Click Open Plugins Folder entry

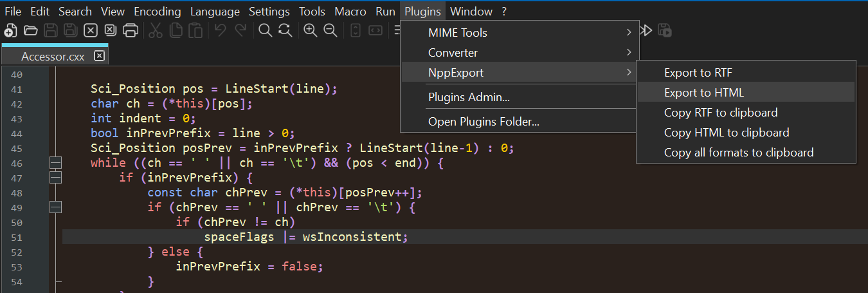tap(484, 122)
